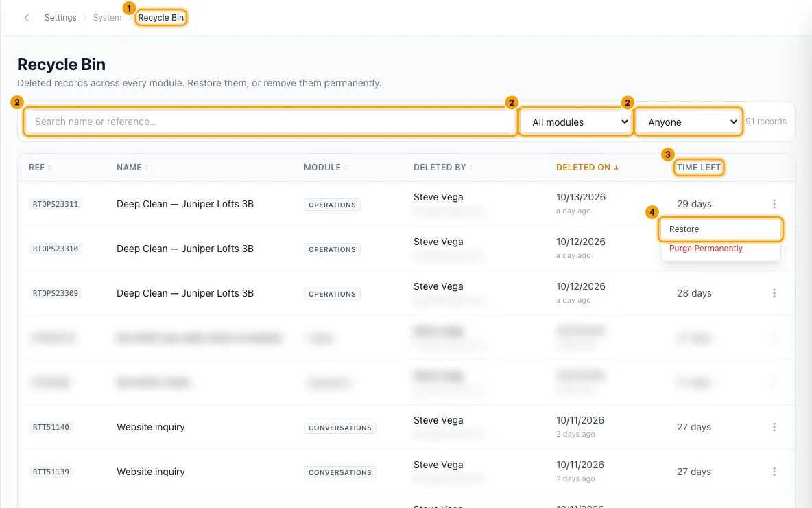
Task: Open Website inquiry in row RTT51139
Action: pos(151,472)
